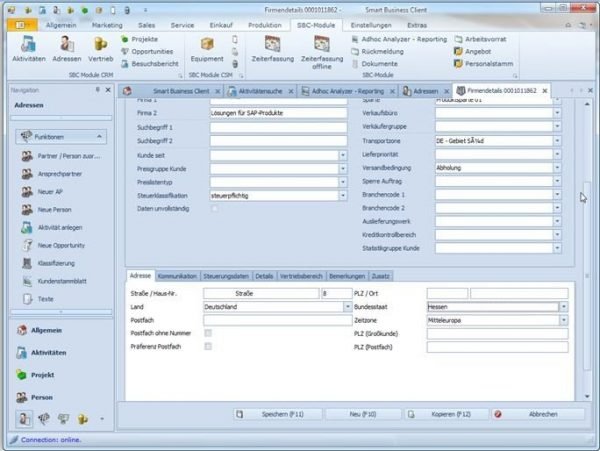
Task: Pin the Navigation panel
Action: point(98,90)
